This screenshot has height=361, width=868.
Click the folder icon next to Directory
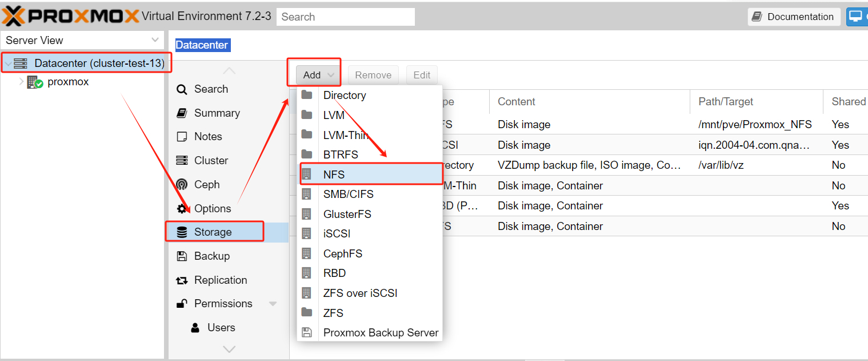[x=307, y=95]
